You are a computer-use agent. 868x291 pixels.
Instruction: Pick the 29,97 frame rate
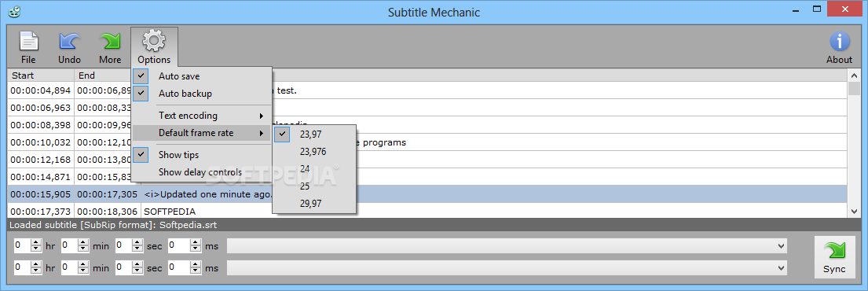pyautogui.click(x=314, y=204)
